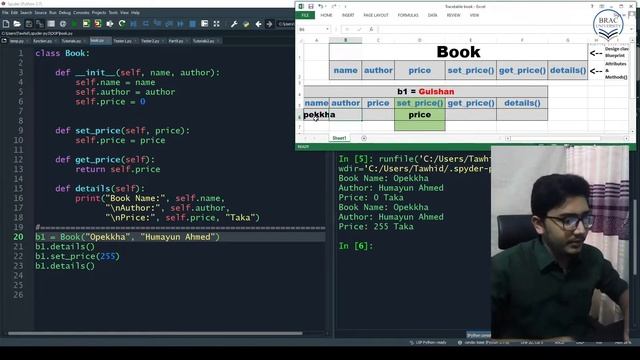Click the Fullscreen mode icon in Spyder

pyautogui.click(x=216, y=24)
